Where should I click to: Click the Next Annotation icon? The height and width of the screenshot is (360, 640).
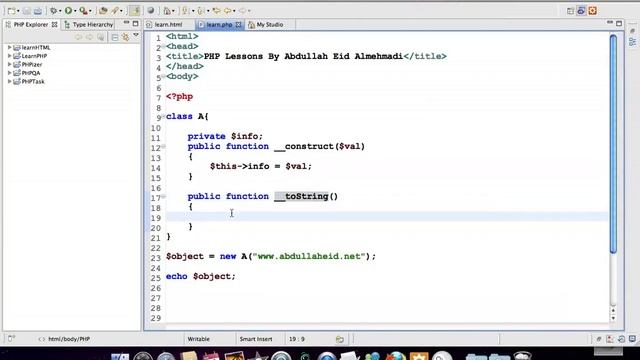(186, 11)
